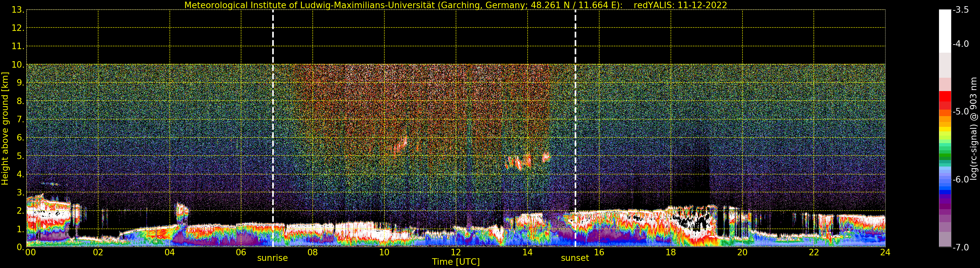Click the 'Height above ground [km]' axis label
Viewport: 980px width, 268px height.
5,128
